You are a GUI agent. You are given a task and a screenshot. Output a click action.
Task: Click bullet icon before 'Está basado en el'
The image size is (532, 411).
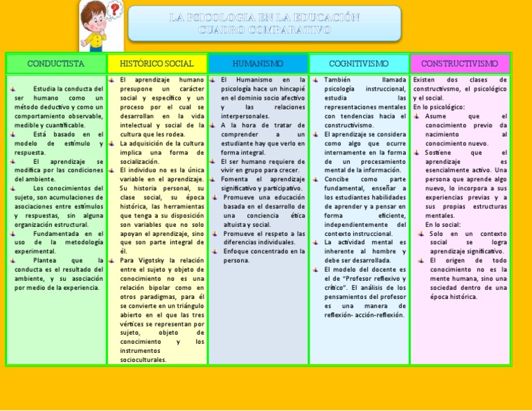click(x=13, y=134)
